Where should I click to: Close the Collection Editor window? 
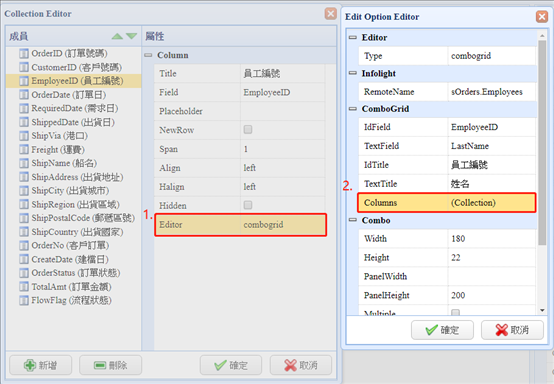pos(331,14)
